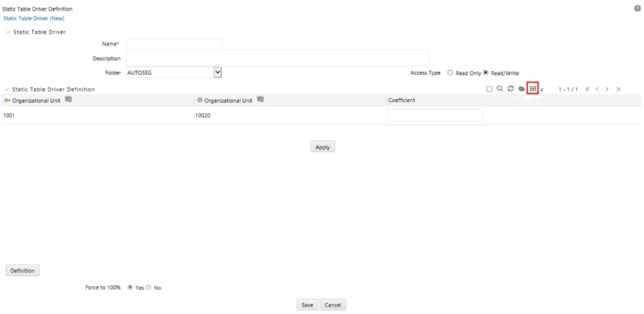Open the Static Table Driver (New) link
The width and height of the screenshot is (644, 314).
[x=33, y=18]
